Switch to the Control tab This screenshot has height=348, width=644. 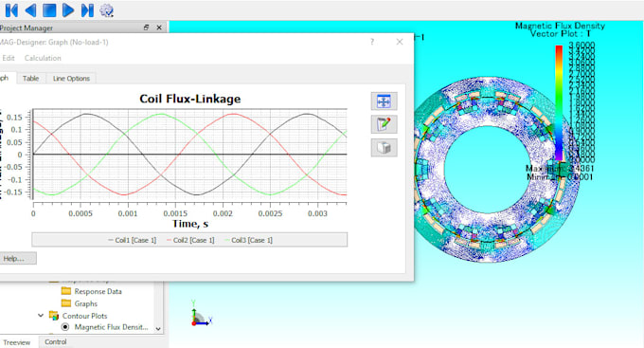point(56,341)
